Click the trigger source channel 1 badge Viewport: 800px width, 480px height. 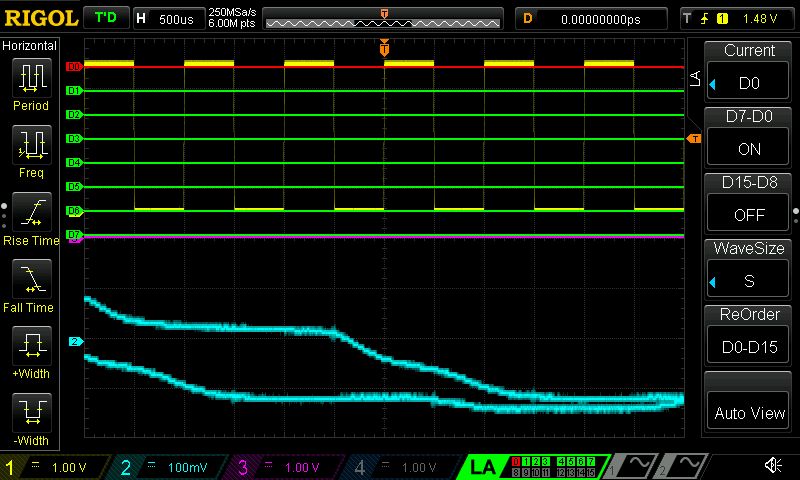click(x=722, y=19)
